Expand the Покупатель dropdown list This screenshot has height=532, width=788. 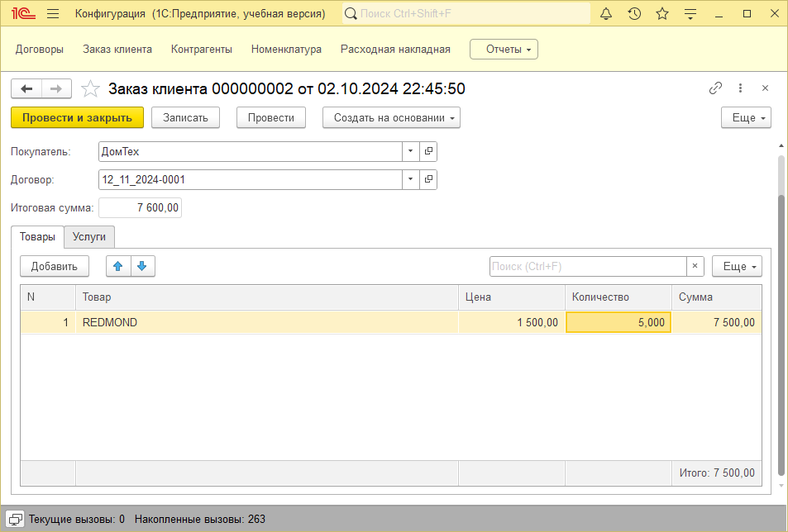click(x=411, y=151)
